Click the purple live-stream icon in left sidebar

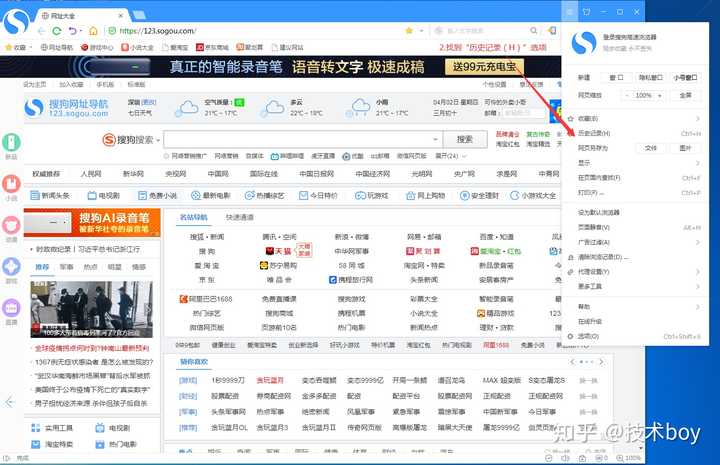(11, 308)
